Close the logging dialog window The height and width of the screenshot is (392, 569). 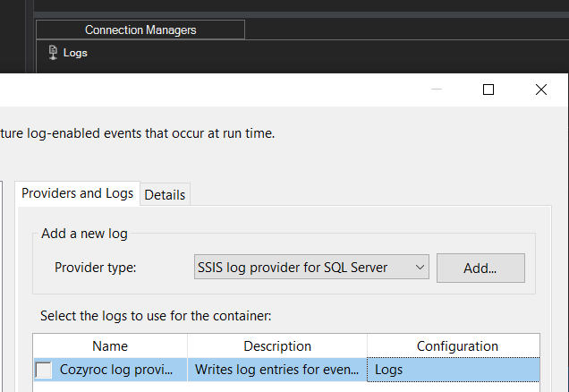point(540,89)
